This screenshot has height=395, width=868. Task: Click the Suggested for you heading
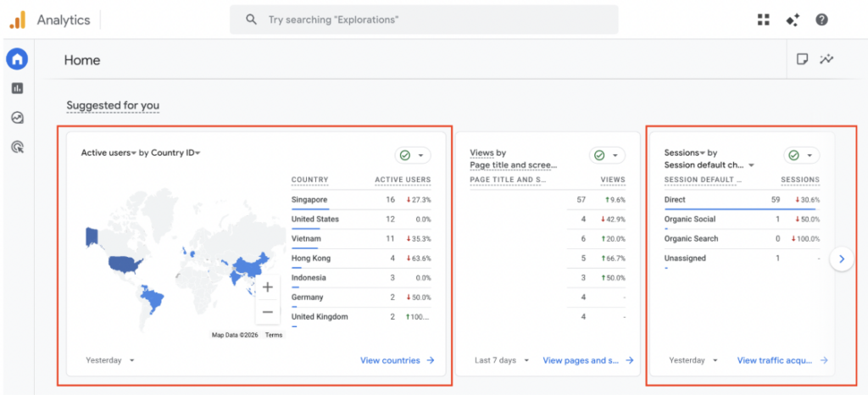pyautogui.click(x=113, y=105)
